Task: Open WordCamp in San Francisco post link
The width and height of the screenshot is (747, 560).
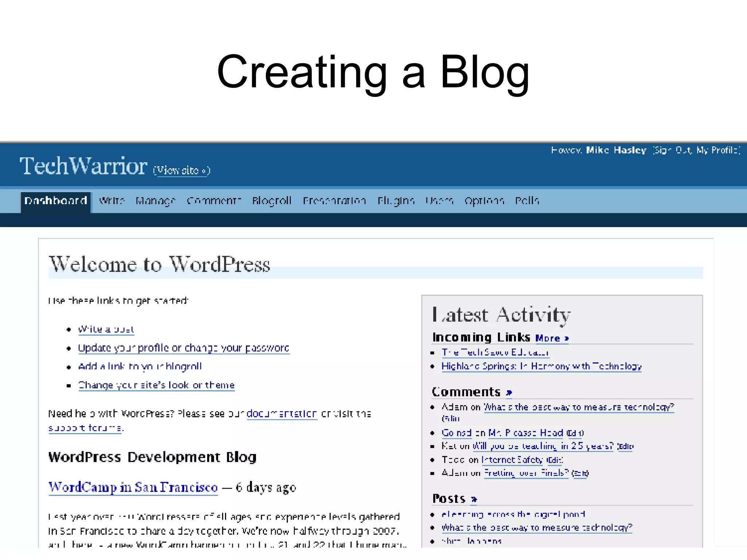Action: (133, 487)
